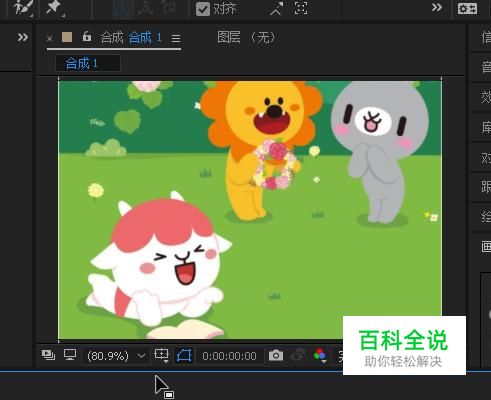
Task: Open the RGB channel display menu icon
Action: tap(320, 355)
